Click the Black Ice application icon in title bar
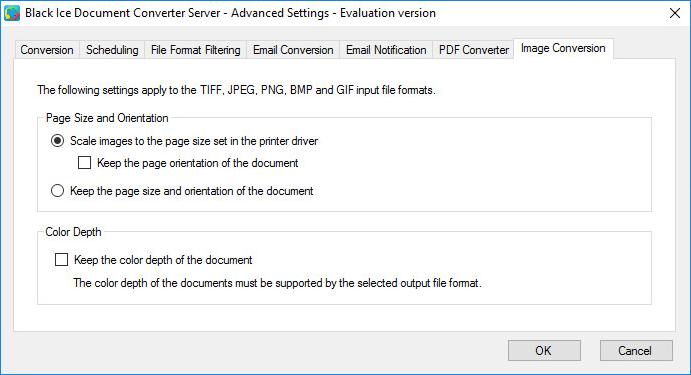The height and width of the screenshot is (375, 691). (x=12, y=13)
